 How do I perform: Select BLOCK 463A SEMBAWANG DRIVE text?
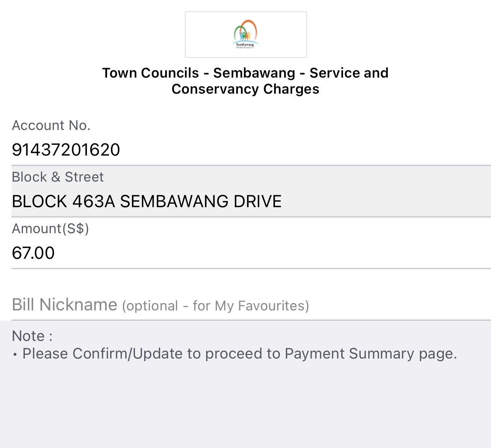(x=146, y=201)
